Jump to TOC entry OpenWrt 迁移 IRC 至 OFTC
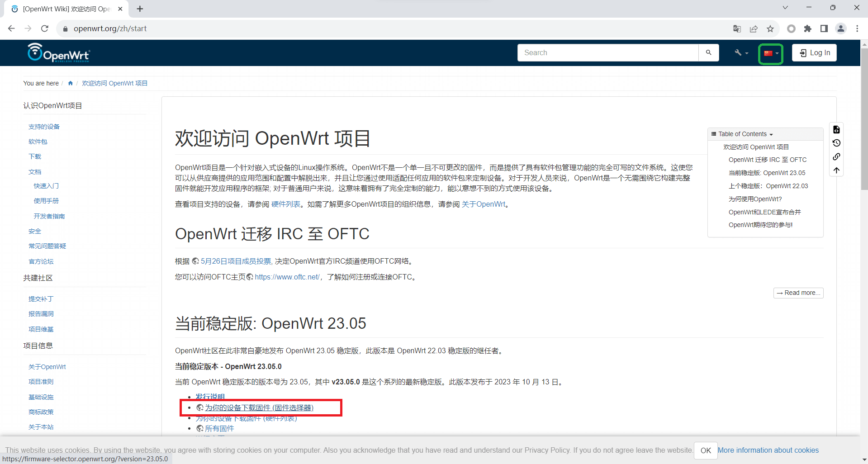 click(x=768, y=160)
